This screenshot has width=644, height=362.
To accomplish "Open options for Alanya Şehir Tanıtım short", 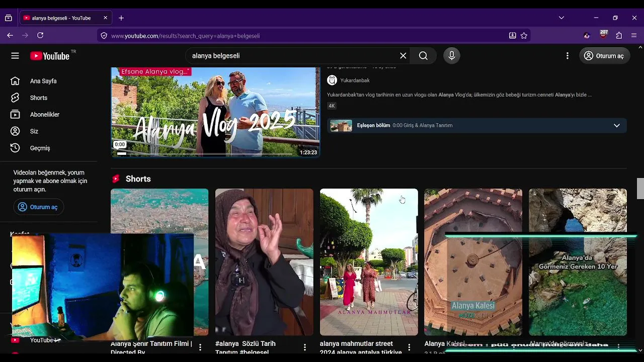I will (x=200, y=347).
